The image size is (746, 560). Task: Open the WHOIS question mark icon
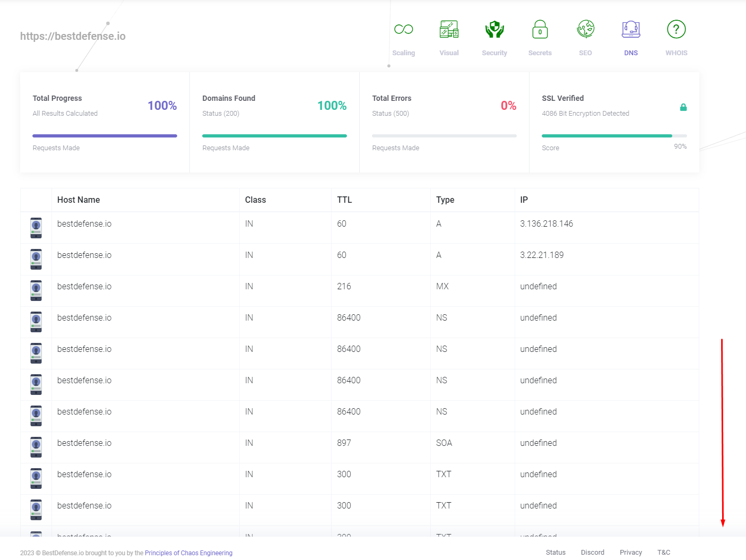point(676,30)
